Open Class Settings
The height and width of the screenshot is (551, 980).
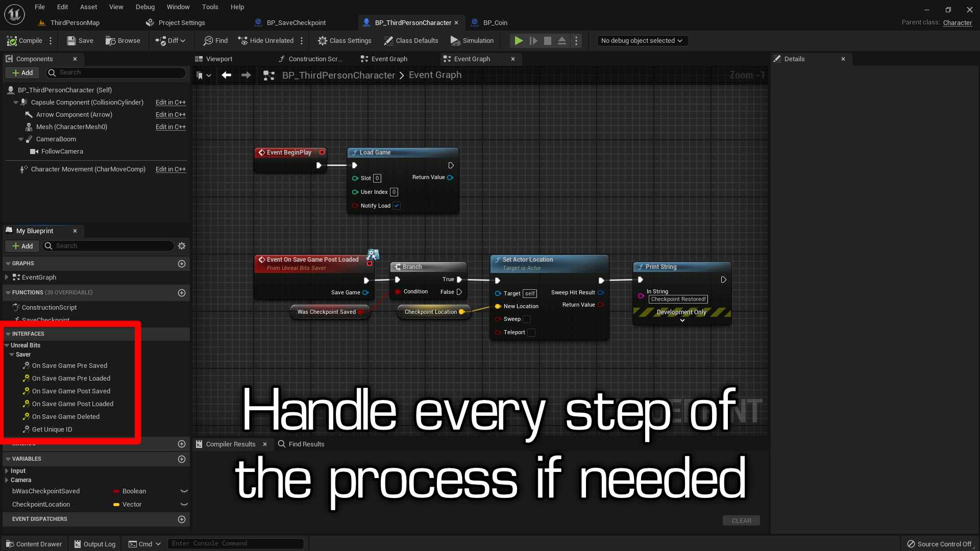345,40
